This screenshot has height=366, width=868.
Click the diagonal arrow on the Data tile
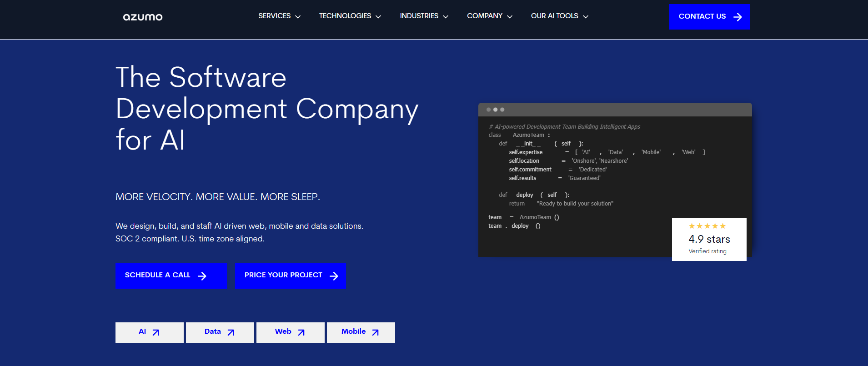pos(231,332)
